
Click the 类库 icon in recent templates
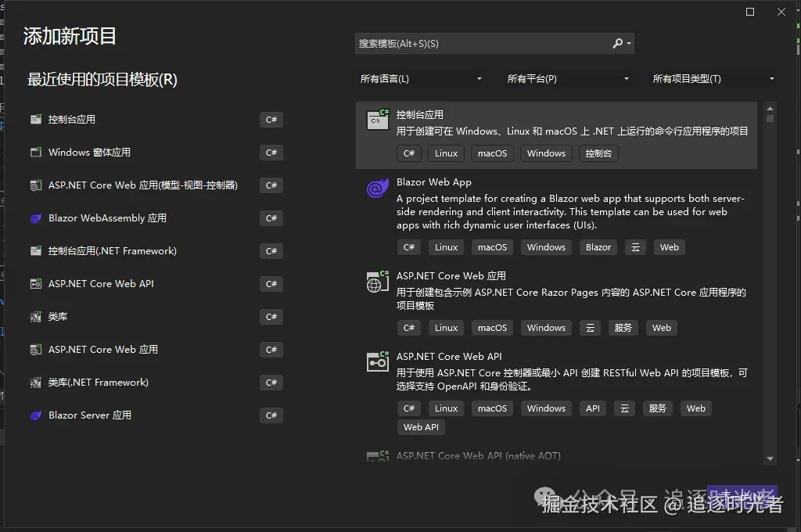[36, 317]
